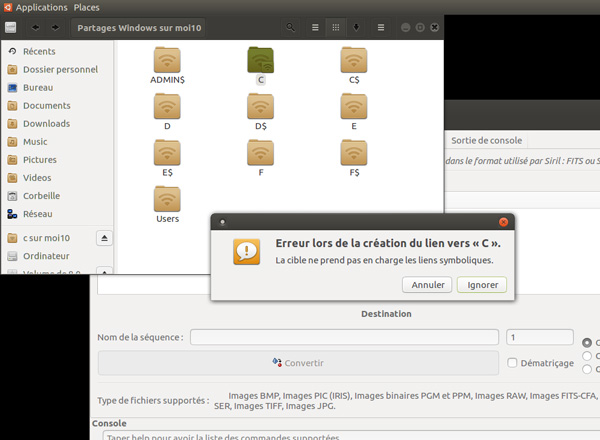Image resolution: width=600 pixels, height=440 pixels.
Task: Go to Dossier personnel in sidebar
Action: point(60,69)
